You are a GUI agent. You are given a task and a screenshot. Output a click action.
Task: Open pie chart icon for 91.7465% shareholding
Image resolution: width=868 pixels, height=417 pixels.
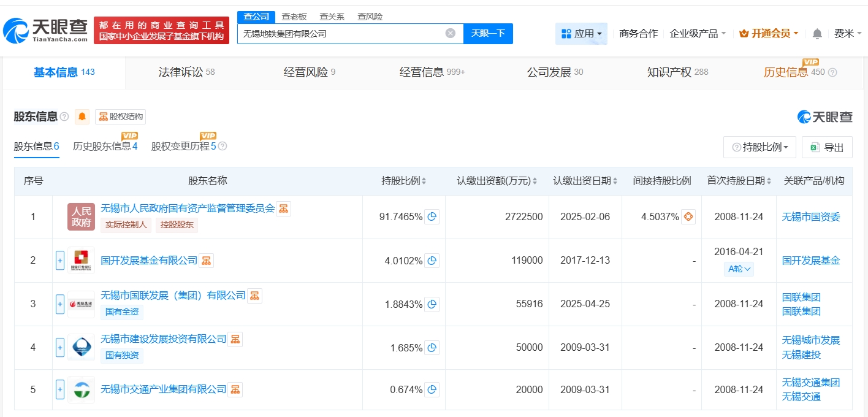click(x=432, y=216)
